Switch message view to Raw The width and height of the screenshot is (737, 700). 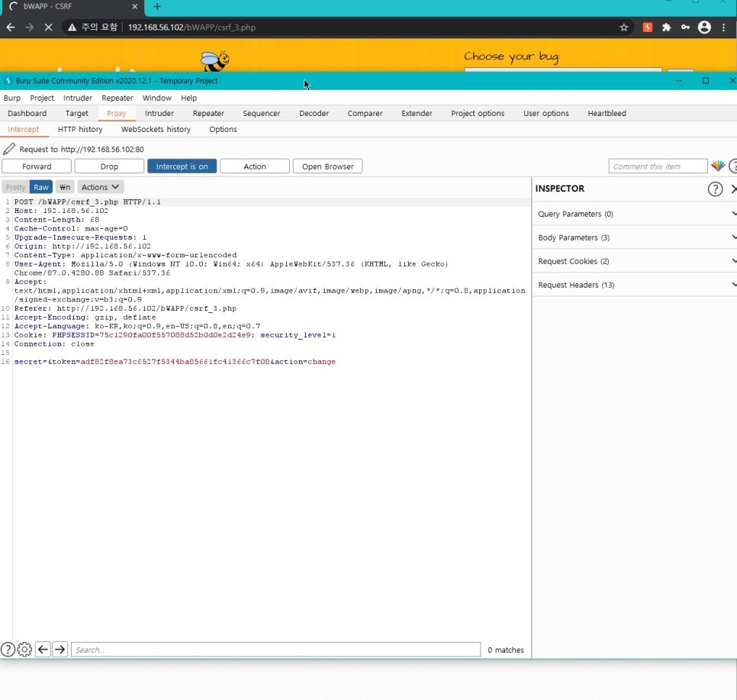41,187
